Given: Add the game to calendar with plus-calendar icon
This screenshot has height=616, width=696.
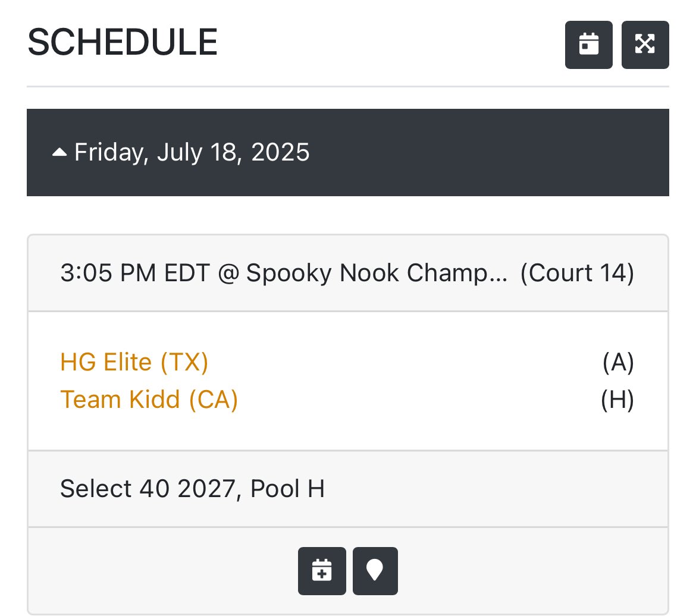Looking at the screenshot, I should (x=322, y=571).
